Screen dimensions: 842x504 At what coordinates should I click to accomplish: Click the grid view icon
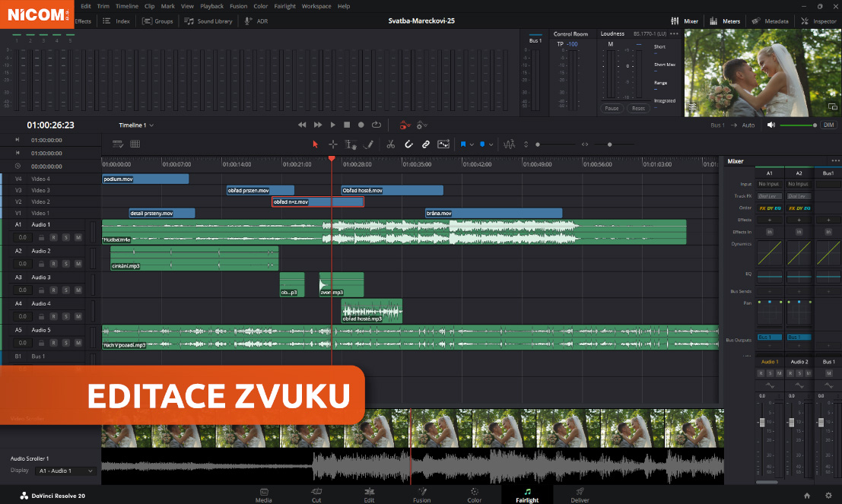click(x=135, y=144)
